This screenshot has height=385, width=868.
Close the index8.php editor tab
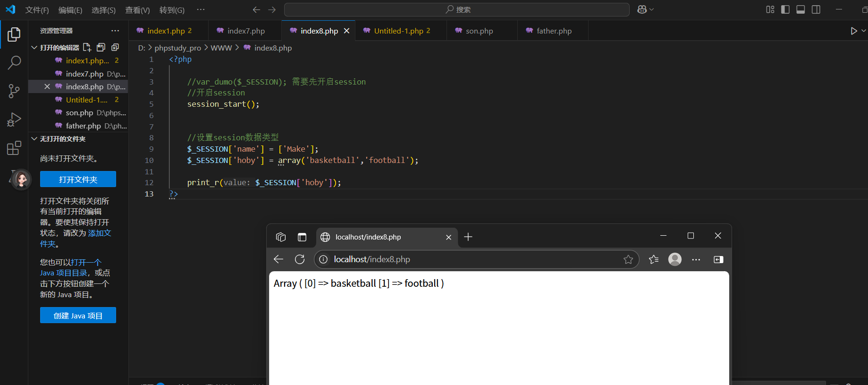coord(346,31)
